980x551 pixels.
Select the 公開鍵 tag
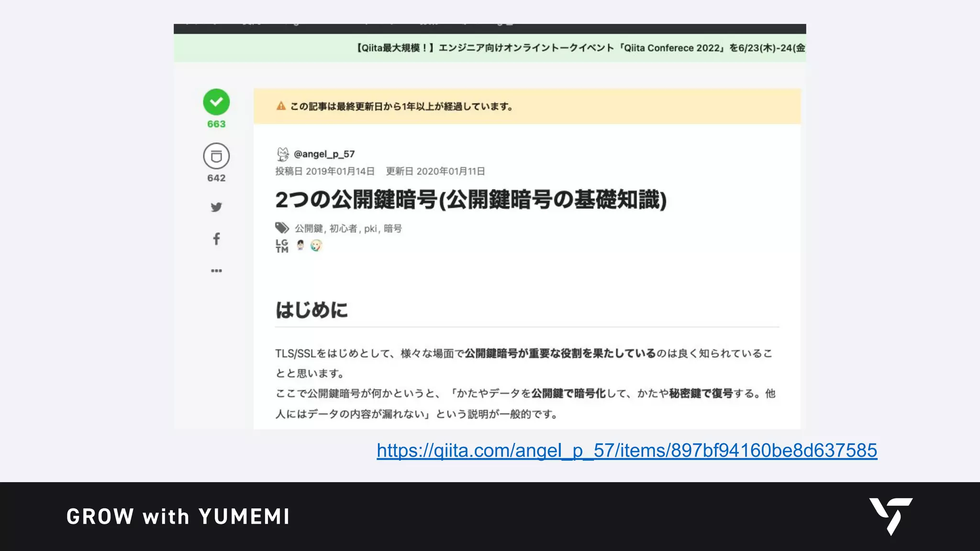point(309,229)
